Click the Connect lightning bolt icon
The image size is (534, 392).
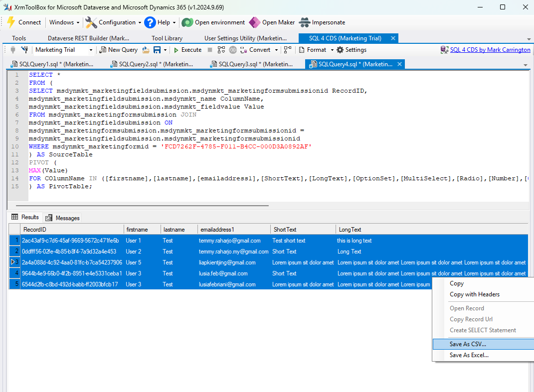11,22
